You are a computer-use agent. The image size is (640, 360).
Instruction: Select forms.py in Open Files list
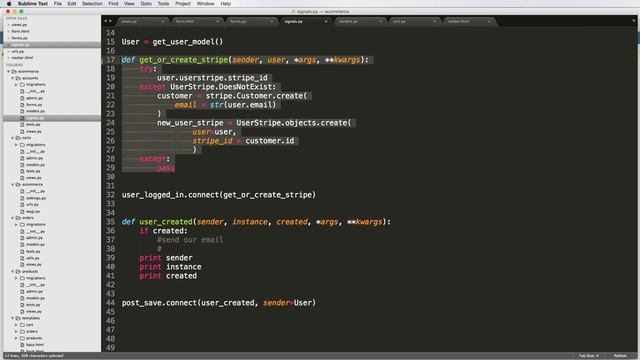tap(20, 38)
